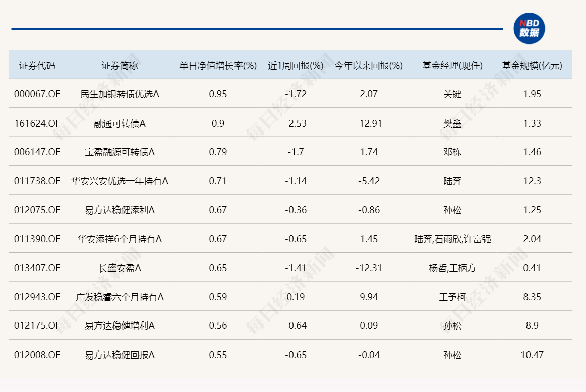Click managers 陆奔,石雨欣,许富强
The width and height of the screenshot is (586, 392).
pos(452,239)
